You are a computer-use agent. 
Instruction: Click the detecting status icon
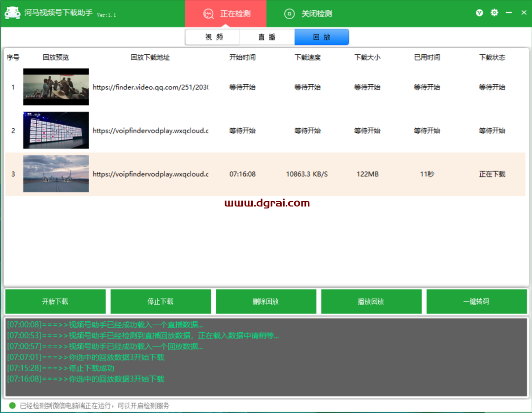coord(209,14)
